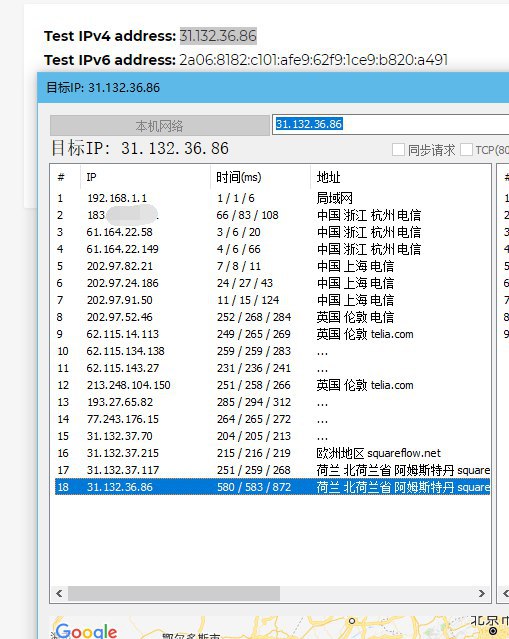
Task: Select hop 5 row 202.97.82.21
Action: click(272, 266)
